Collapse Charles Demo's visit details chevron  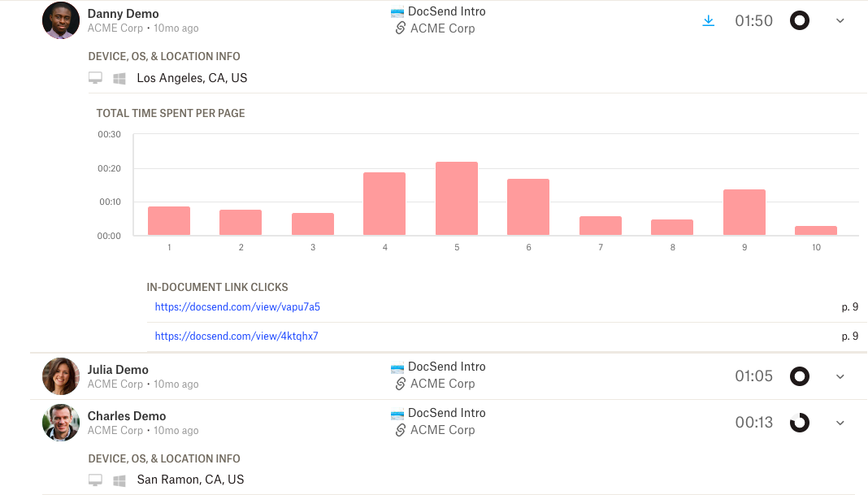(x=840, y=423)
